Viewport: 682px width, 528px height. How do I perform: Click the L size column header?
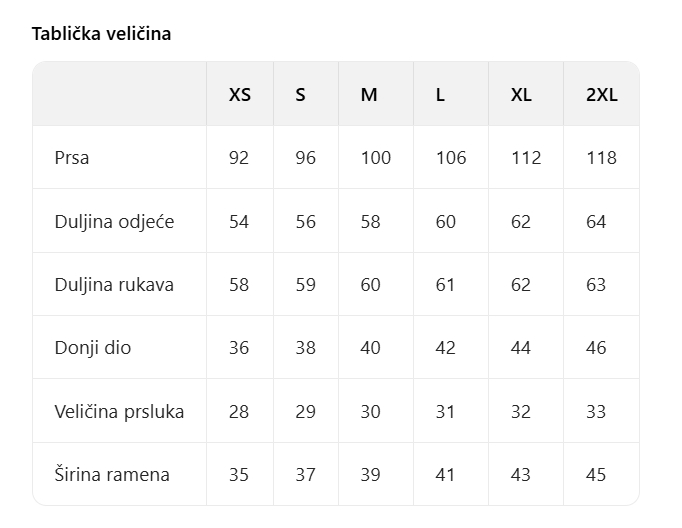[441, 95]
